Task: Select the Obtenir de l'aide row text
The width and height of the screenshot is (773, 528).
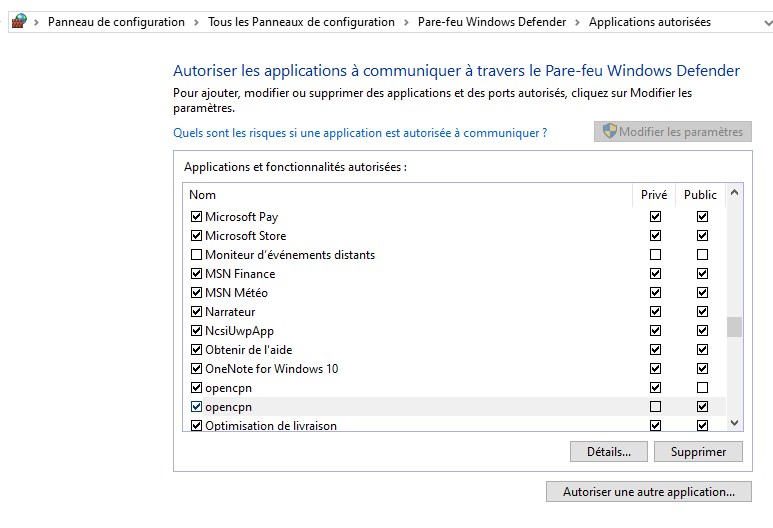Action: click(248, 350)
